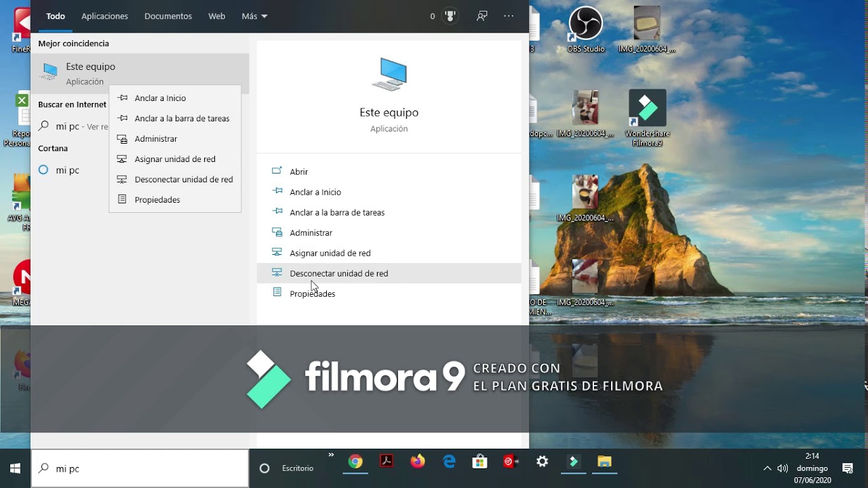Open Settings gear on the taskbar
The image size is (868, 488).
542,462
